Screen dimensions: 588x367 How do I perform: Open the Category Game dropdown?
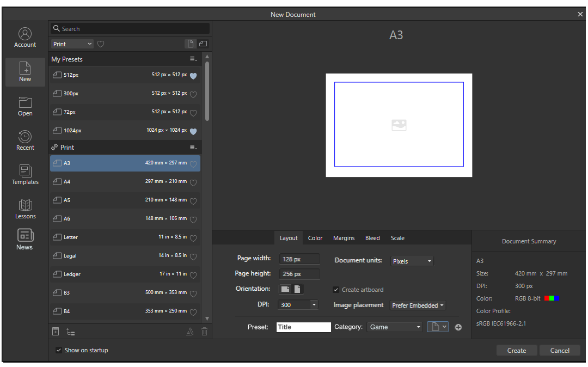(395, 327)
